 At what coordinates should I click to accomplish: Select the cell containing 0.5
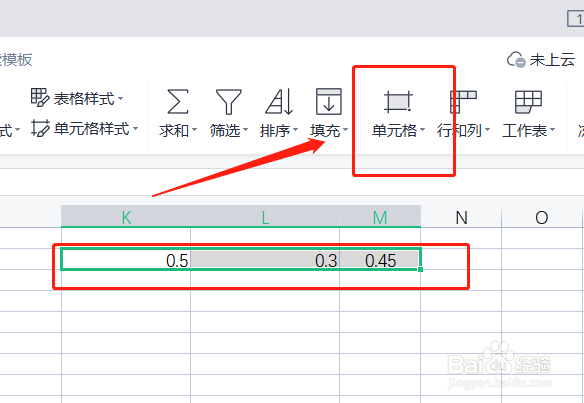[x=126, y=259]
